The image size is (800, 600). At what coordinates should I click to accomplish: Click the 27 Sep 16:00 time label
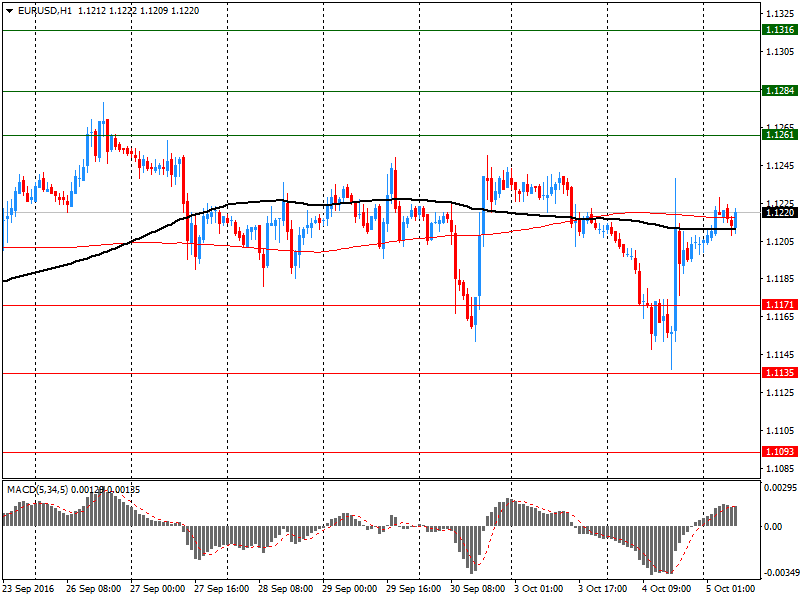point(221,589)
